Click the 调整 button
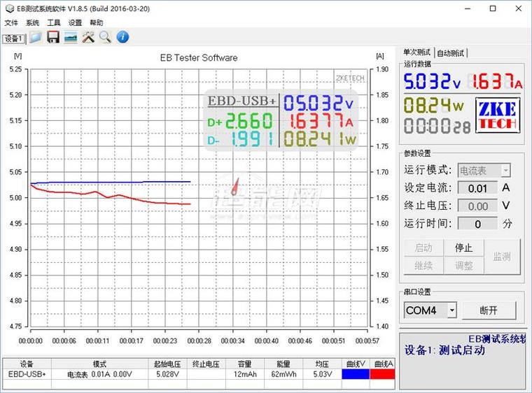This screenshot has width=532, height=393. click(x=463, y=266)
